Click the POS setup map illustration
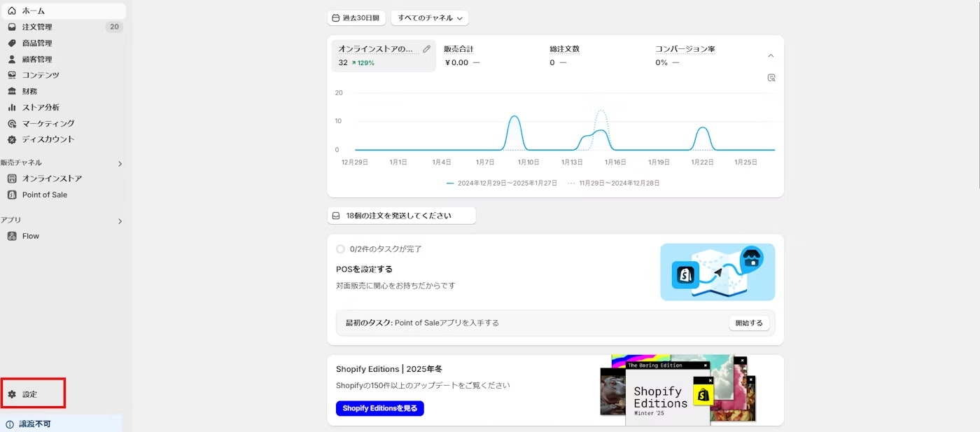Image resolution: width=980 pixels, height=432 pixels. tap(717, 272)
